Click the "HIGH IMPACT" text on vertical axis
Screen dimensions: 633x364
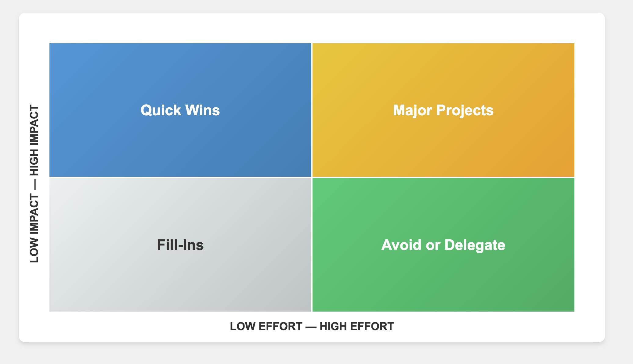[34, 140]
